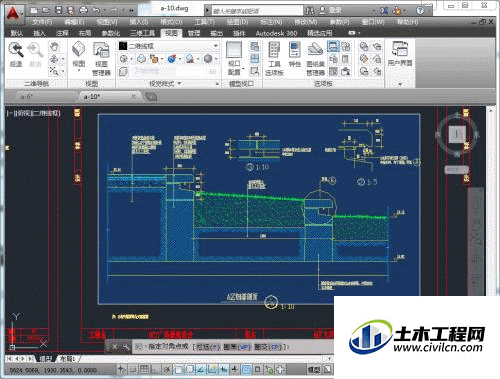Toggle polar tracking in status bar

[167, 369]
